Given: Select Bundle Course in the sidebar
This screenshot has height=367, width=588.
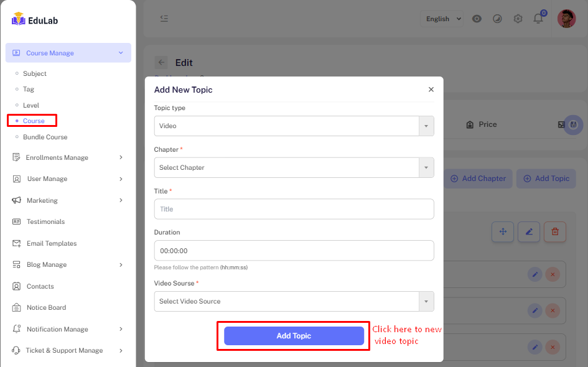Looking at the screenshot, I should (x=45, y=137).
